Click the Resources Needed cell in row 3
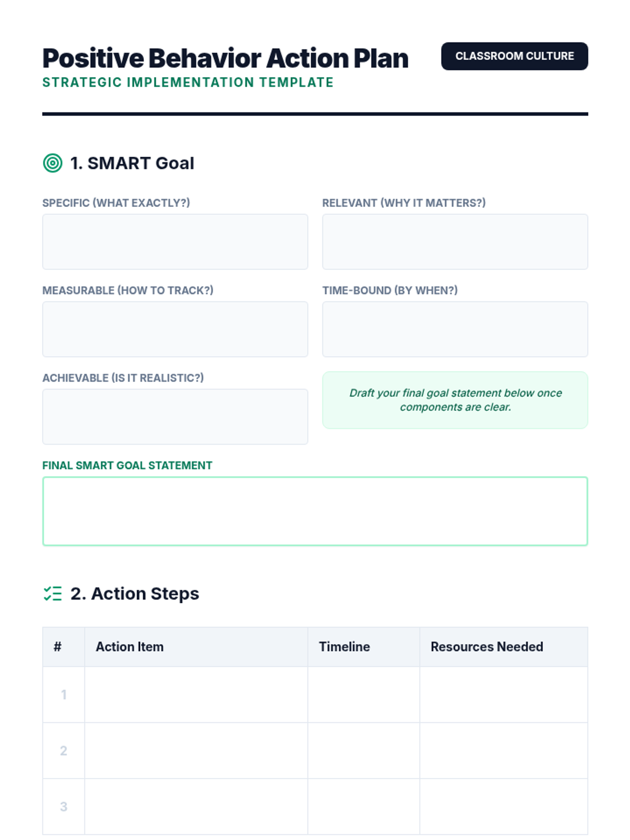The image size is (630, 840). (x=504, y=806)
